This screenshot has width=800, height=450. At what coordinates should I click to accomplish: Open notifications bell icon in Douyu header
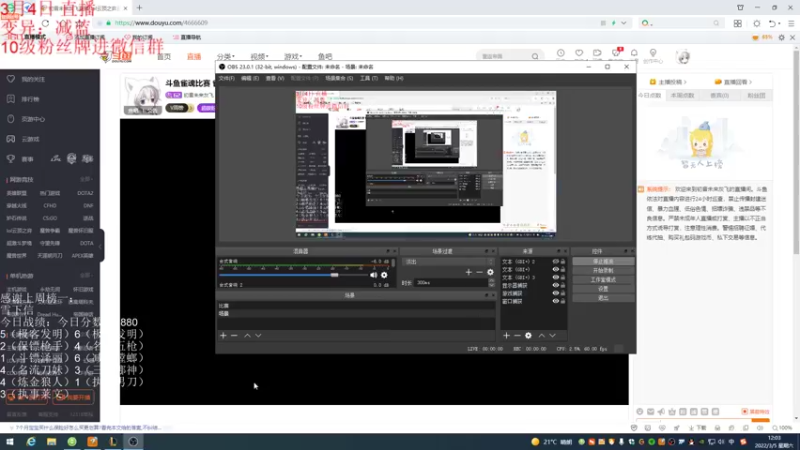tap(634, 53)
